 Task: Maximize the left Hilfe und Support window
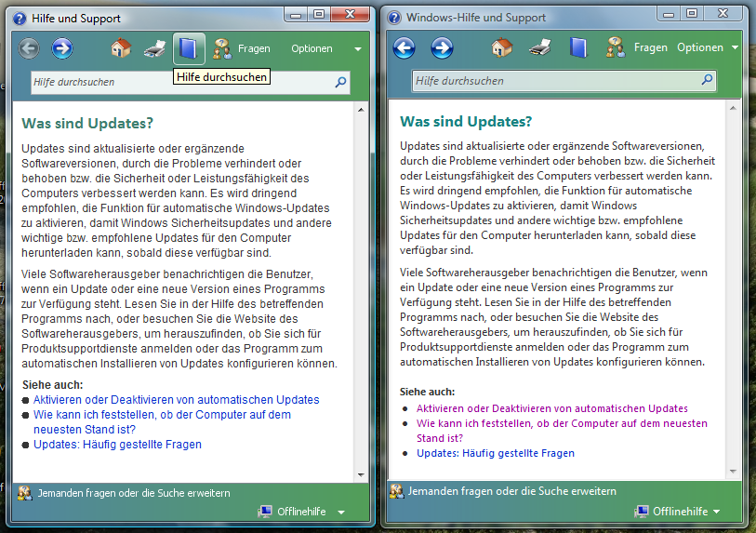click(319, 15)
